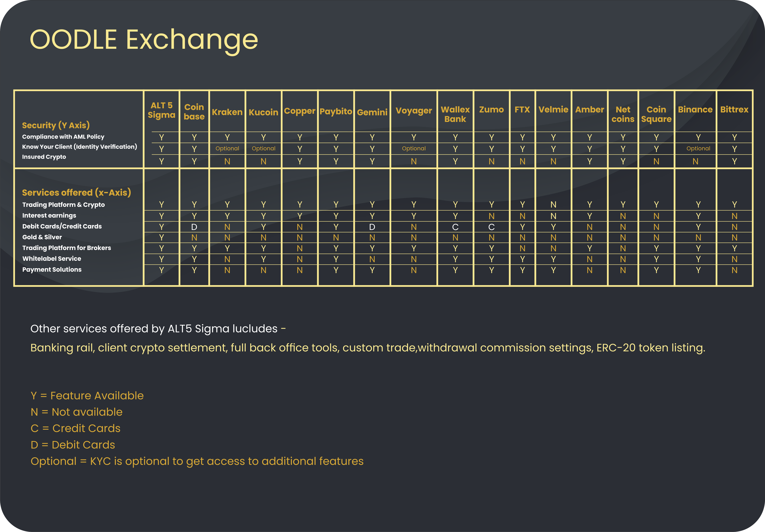The height and width of the screenshot is (532, 765).
Task: Select the Amber column header
Action: click(589, 110)
